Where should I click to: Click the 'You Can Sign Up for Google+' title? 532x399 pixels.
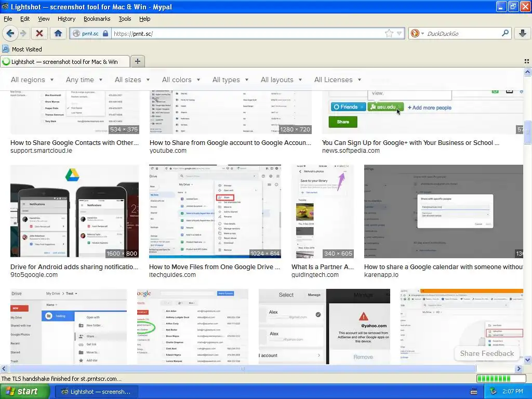tap(410, 142)
